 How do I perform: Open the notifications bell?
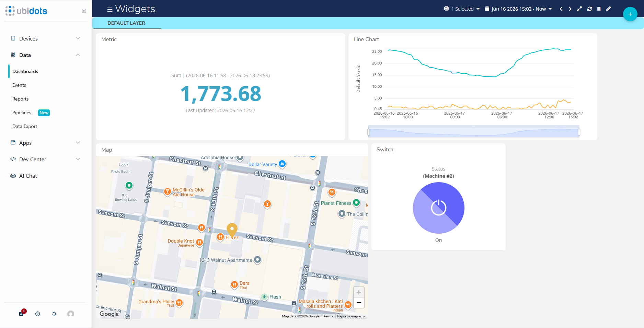tap(54, 314)
